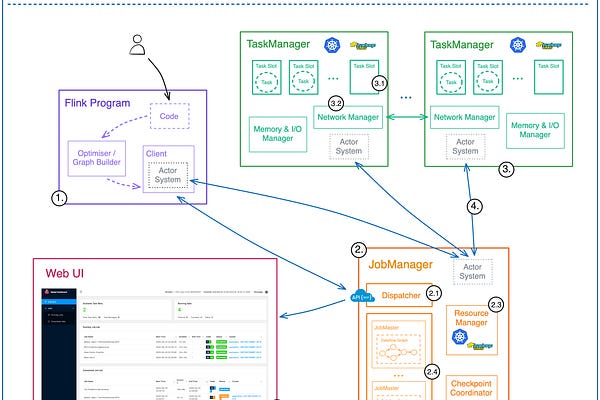Click the Flink Program title

(97, 103)
